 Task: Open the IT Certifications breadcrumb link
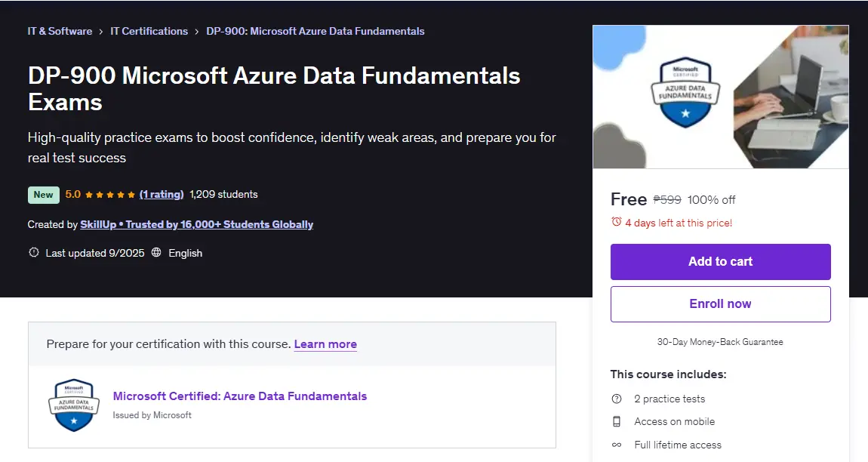click(149, 32)
